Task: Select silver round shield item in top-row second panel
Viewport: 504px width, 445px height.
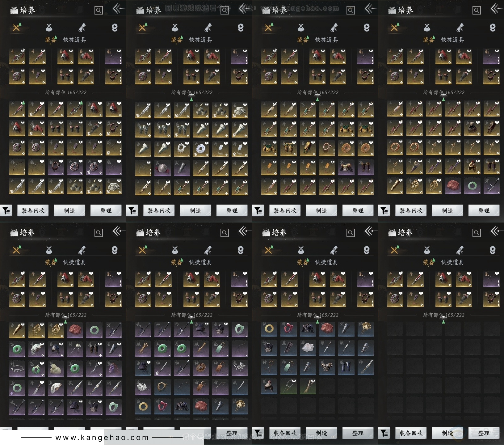Action: (162, 168)
